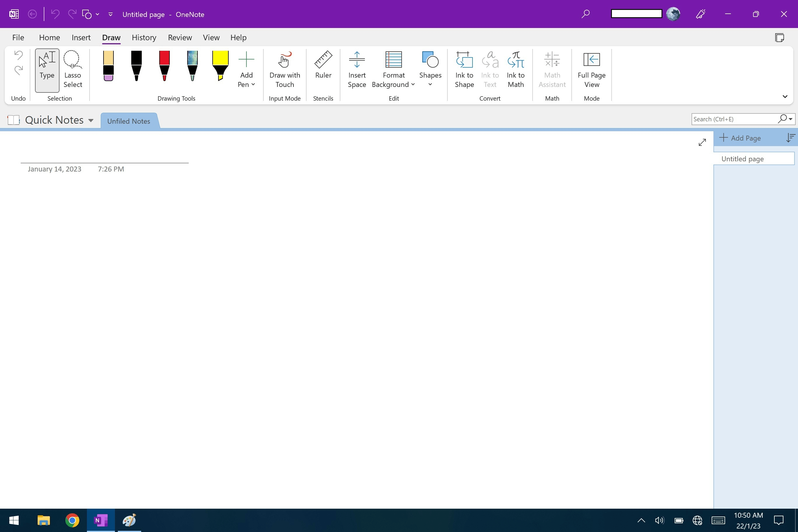The width and height of the screenshot is (798, 532).
Task: Click the Undo icon
Action: (x=18, y=55)
